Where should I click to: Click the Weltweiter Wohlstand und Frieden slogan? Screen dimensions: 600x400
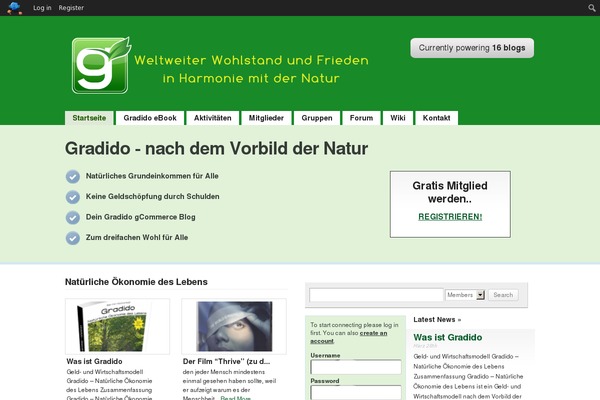coord(251,69)
